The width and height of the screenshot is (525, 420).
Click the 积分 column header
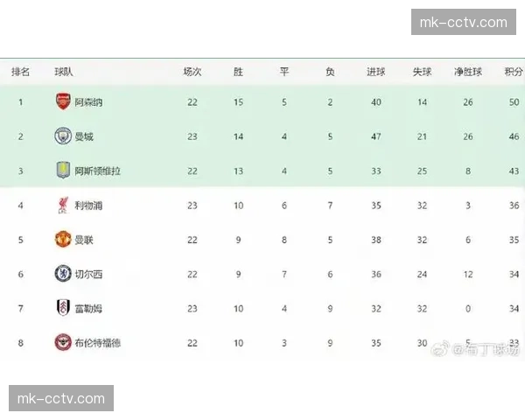point(514,72)
